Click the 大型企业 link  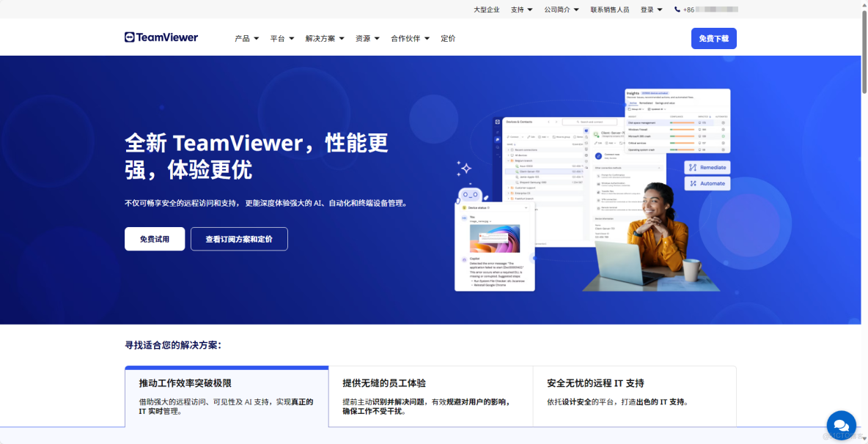[x=485, y=9]
